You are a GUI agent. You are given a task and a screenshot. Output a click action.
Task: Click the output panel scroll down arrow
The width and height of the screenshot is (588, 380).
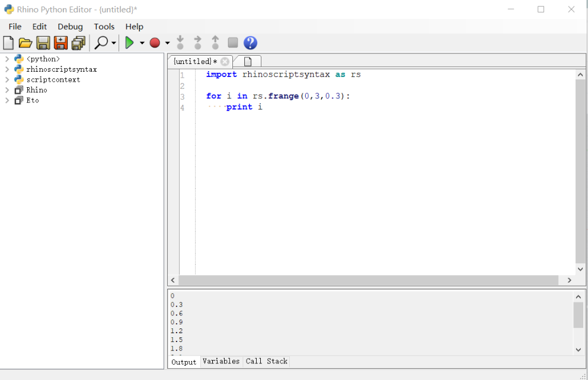click(x=579, y=350)
